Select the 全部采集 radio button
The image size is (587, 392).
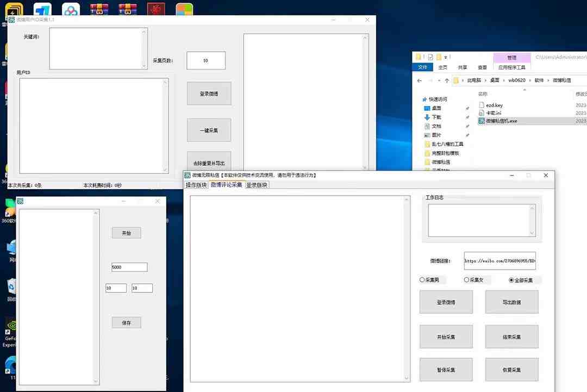(511, 280)
